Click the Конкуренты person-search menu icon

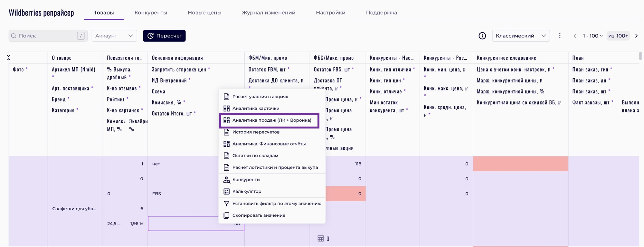[x=227, y=180]
